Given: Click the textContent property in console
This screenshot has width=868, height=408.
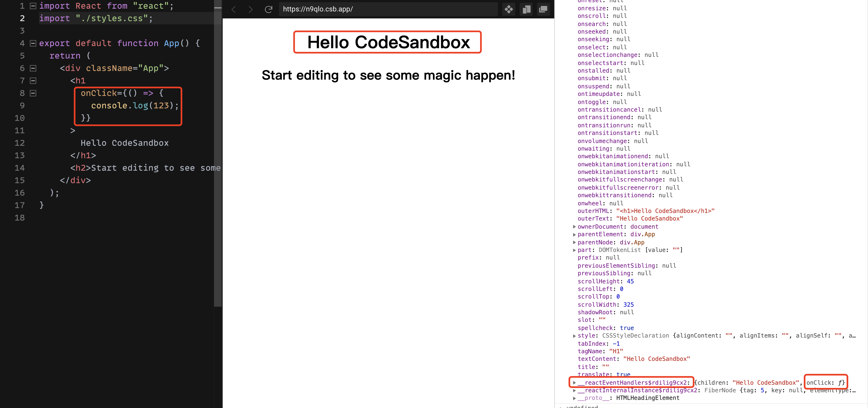Looking at the screenshot, I should click(x=633, y=359).
